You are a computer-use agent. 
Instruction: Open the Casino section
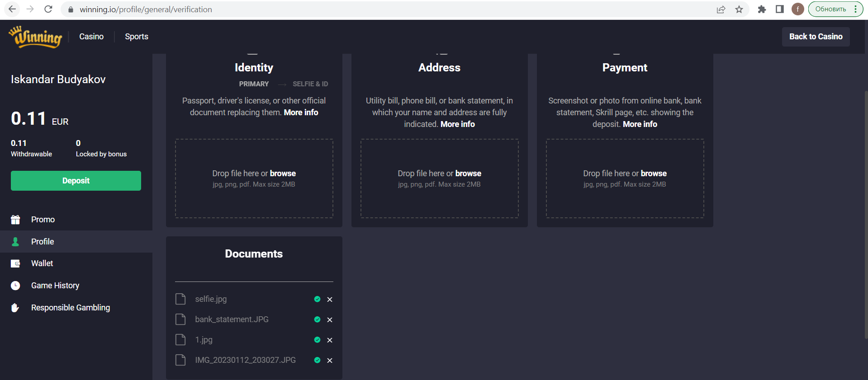(91, 37)
